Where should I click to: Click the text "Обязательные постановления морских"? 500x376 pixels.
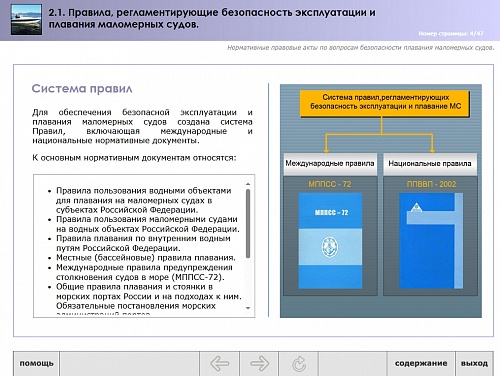[136, 306]
